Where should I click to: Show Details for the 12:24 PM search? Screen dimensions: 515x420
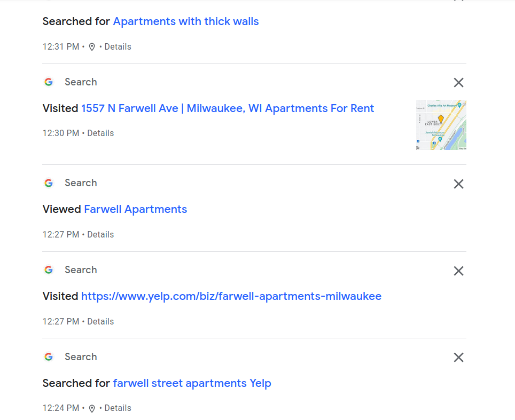click(118, 408)
